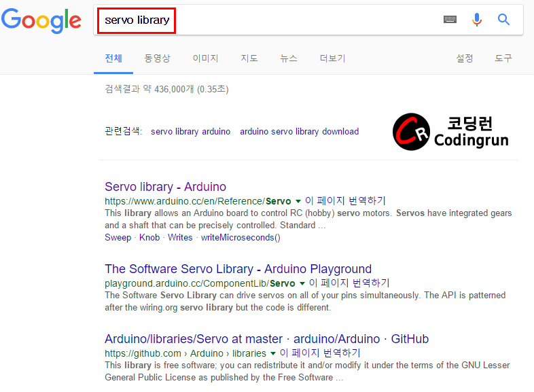The width and height of the screenshot is (534, 392).
Task: Expand dropdown arrow next to github.com URL
Action: click(273, 353)
